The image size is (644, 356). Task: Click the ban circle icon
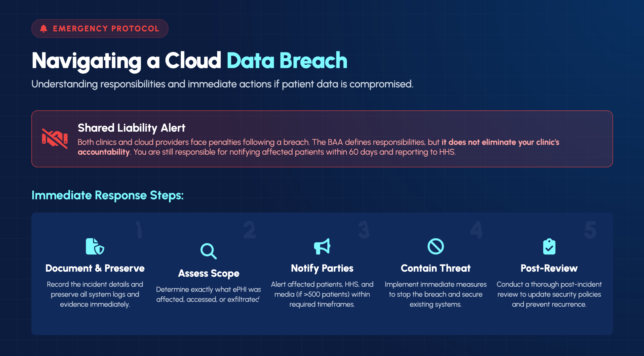pos(435,246)
